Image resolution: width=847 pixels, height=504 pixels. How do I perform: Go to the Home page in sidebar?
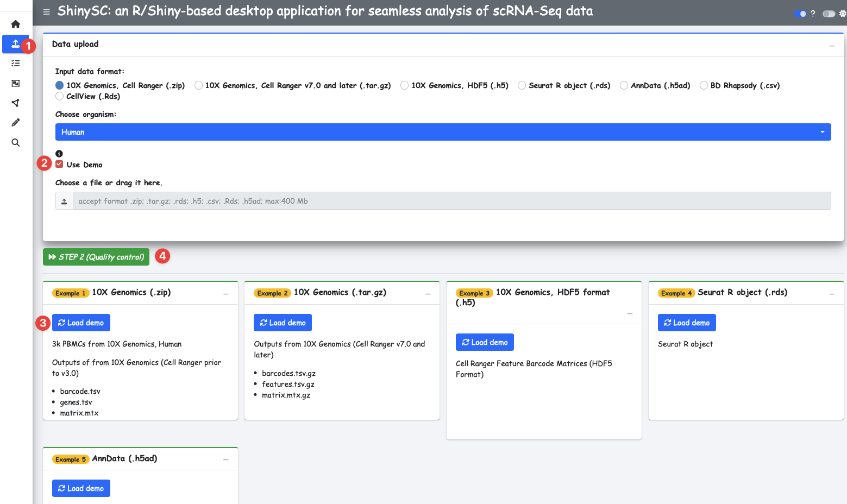pos(16,24)
